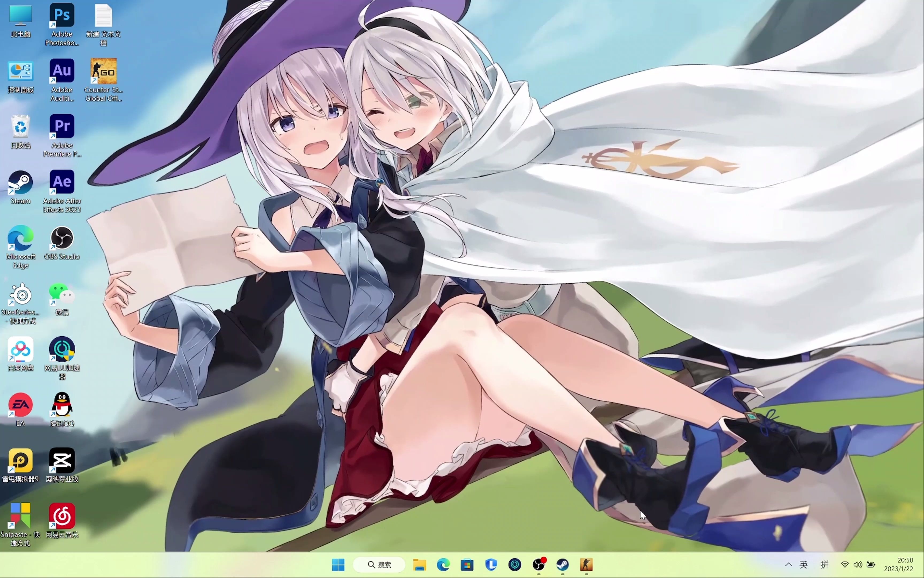Viewport: 924px width, 578px height.
Task: Launch Adobe Photoshop from the desktop
Action: click(x=62, y=24)
